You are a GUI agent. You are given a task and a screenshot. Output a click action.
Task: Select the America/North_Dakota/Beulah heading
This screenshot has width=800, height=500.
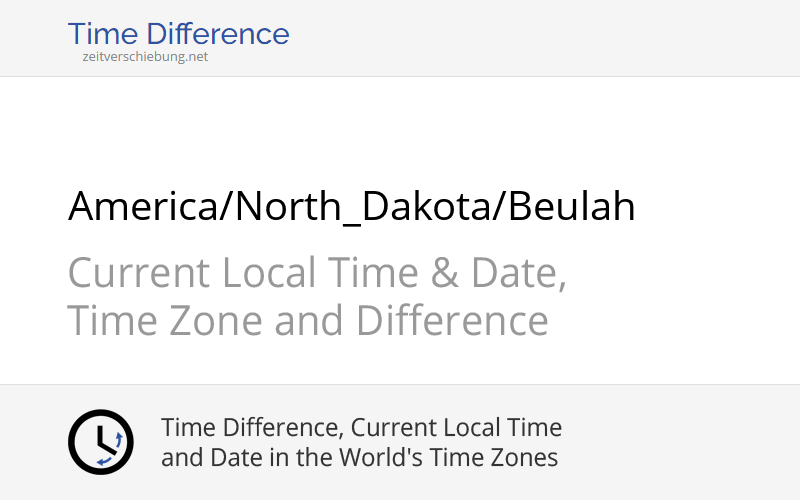[x=351, y=207]
